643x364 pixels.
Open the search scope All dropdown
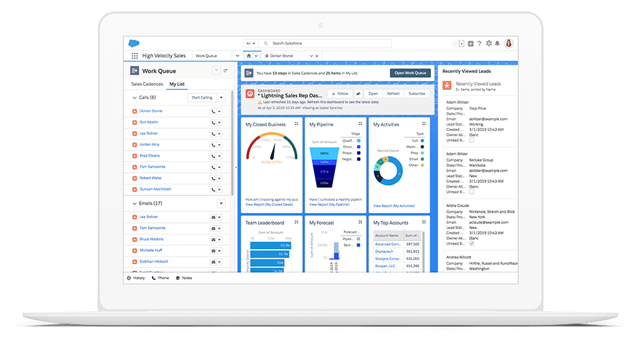249,43
